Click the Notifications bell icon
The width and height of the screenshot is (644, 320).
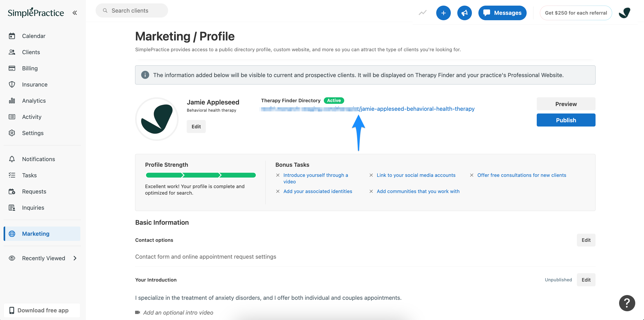click(12, 159)
